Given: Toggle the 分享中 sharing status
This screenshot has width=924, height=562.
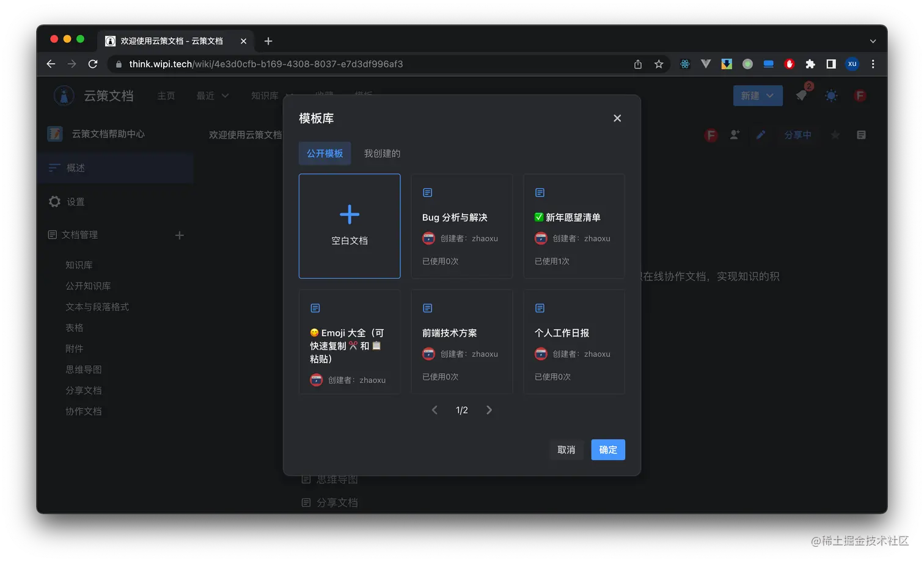Looking at the screenshot, I should click(798, 135).
